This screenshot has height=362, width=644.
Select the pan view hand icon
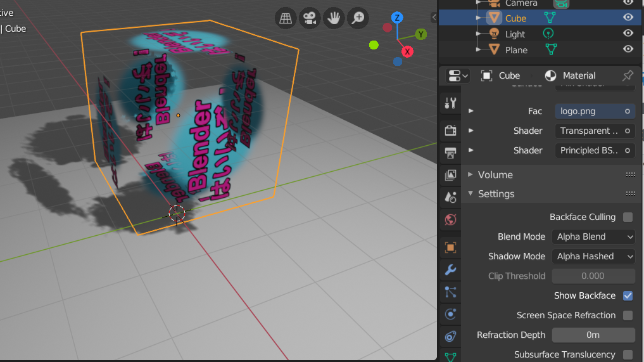tap(334, 18)
